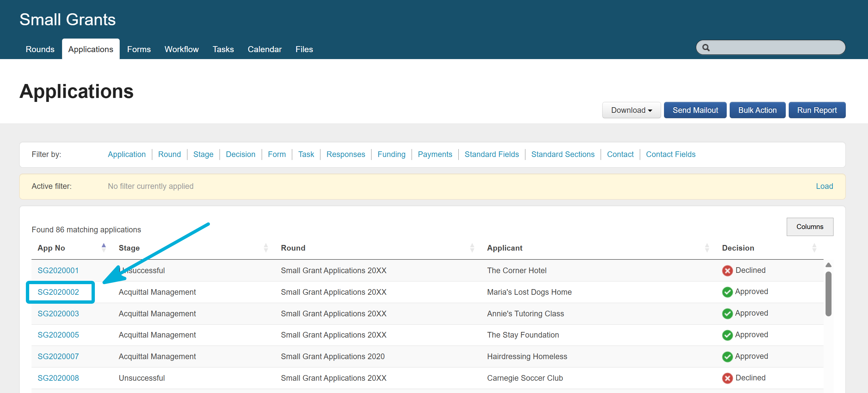
Task: Sort by Stage column arrows
Action: point(266,248)
